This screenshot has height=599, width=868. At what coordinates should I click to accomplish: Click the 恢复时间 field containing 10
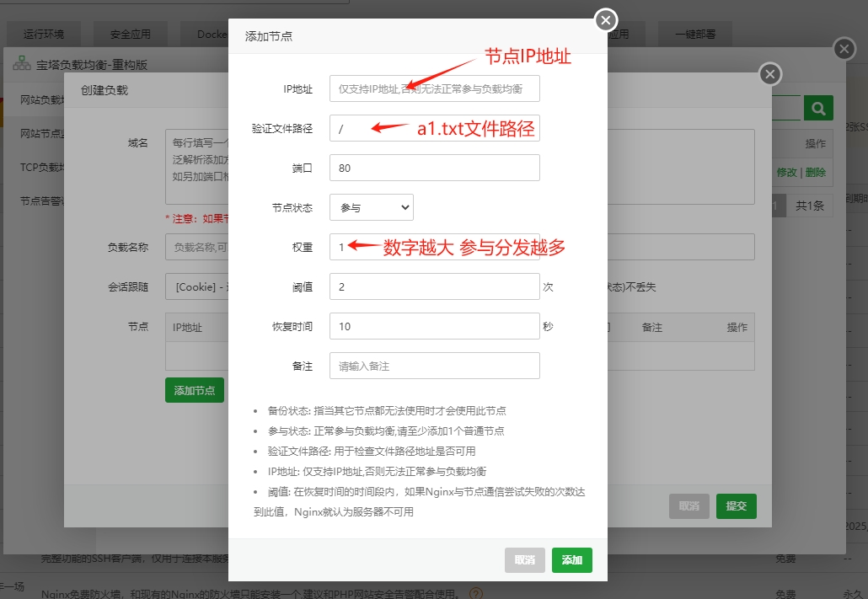pyautogui.click(x=435, y=326)
